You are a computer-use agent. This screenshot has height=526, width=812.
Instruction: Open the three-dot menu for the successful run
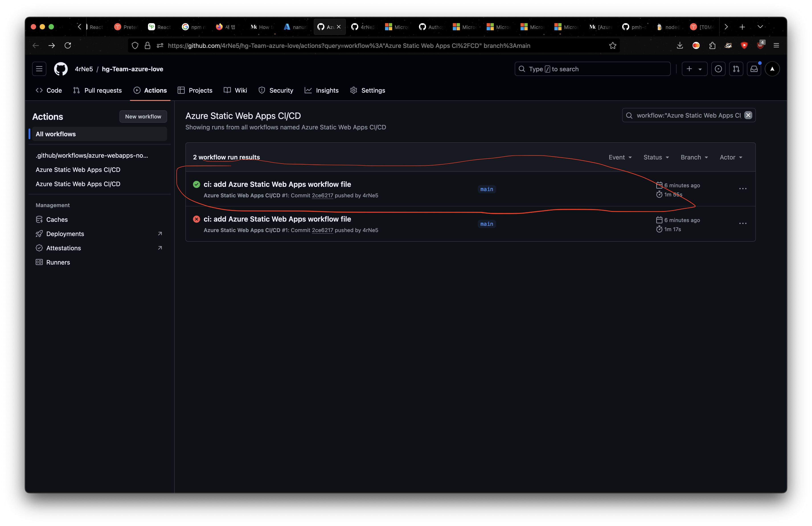click(x=743, y=189)
